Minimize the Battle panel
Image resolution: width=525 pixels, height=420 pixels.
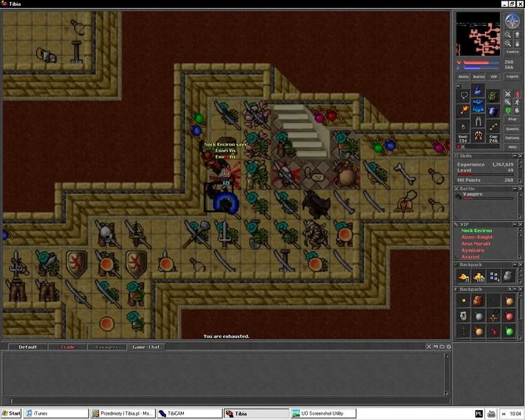[x=514, y=189]
